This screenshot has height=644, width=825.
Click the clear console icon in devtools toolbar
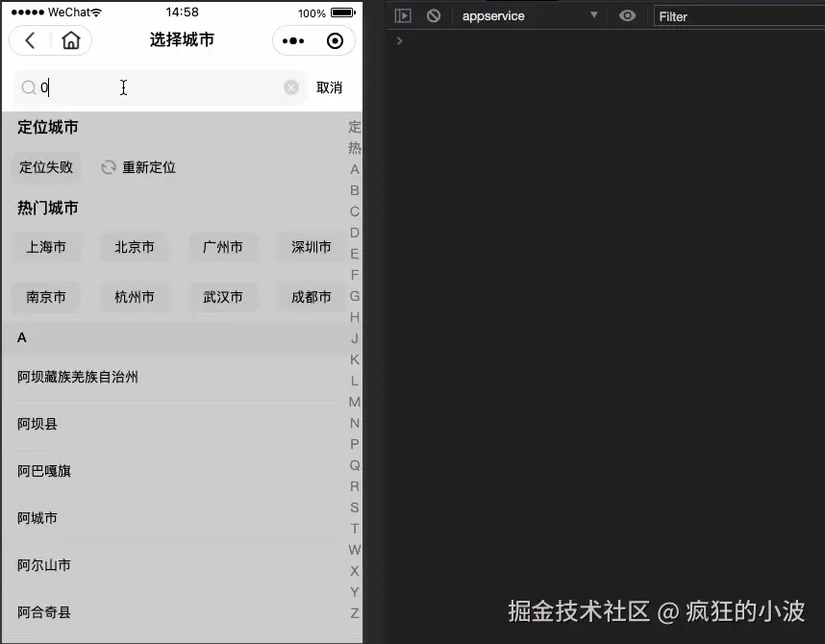point(433,15)
